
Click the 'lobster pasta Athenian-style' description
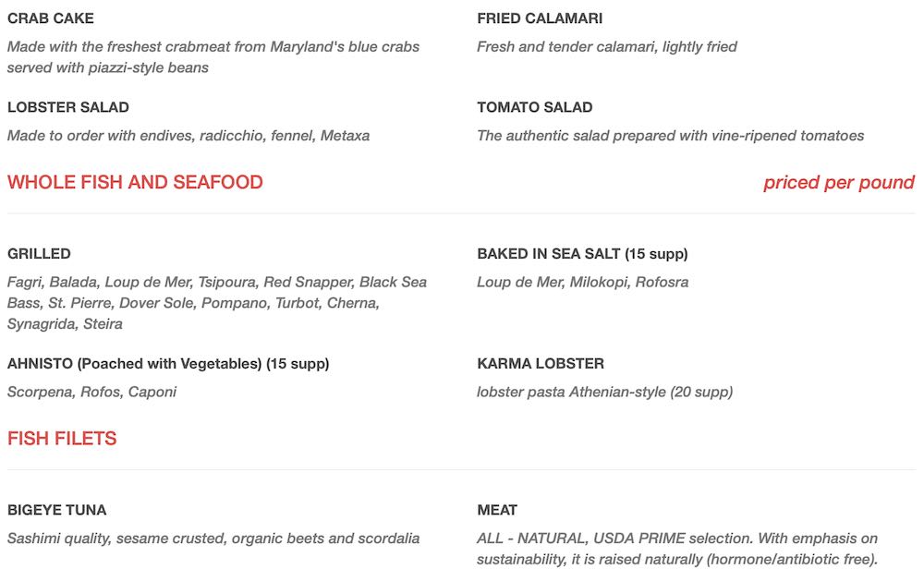point(604,392)
